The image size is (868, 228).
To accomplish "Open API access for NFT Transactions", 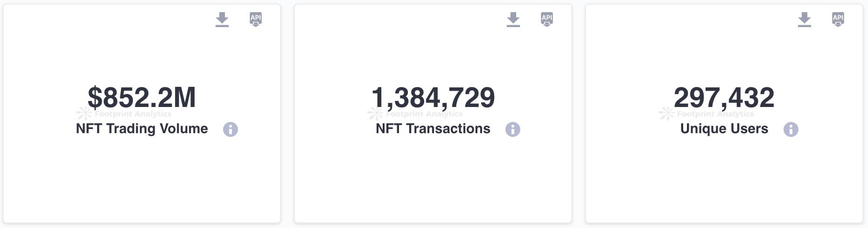I will point(547,20).
